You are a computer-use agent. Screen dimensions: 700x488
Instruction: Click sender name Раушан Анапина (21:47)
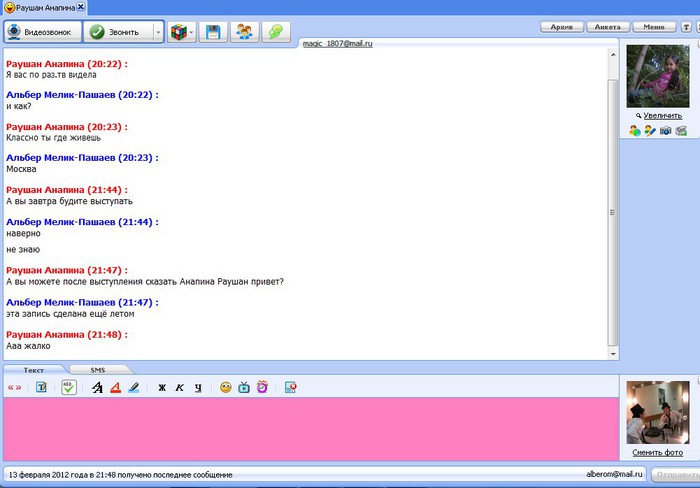67,270
